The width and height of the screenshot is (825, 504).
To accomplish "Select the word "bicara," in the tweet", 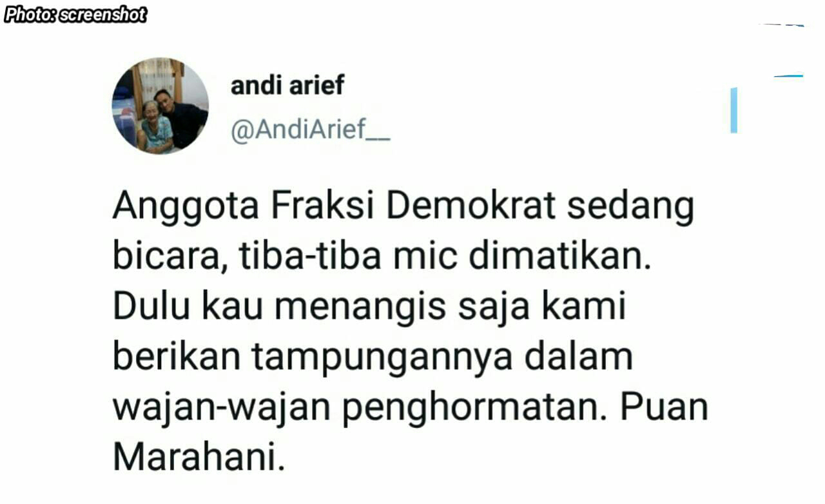I will click(170, 258).
